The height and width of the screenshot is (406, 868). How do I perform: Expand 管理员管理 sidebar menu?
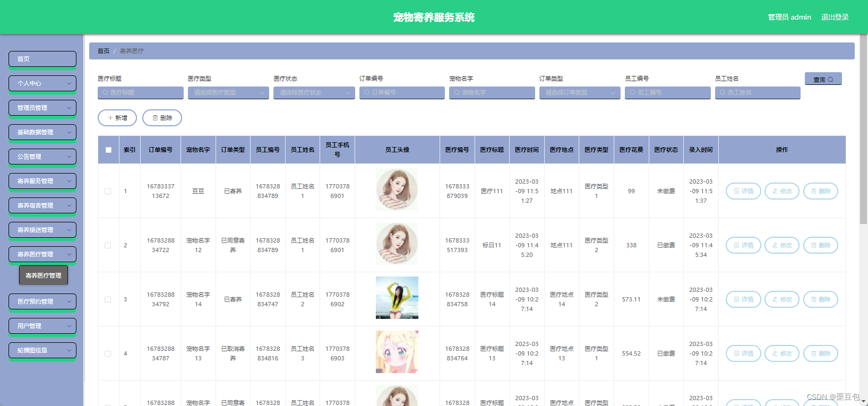coord(42,108)
